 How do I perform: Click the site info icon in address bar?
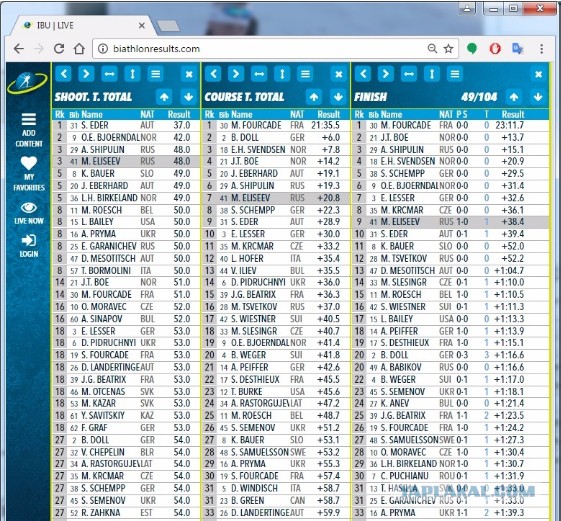tap(103, 49)
